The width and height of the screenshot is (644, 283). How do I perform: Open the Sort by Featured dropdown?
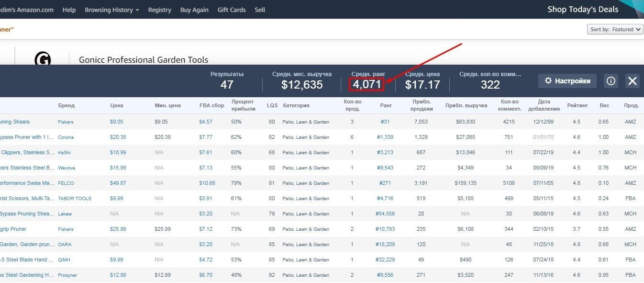click(615, 29)
